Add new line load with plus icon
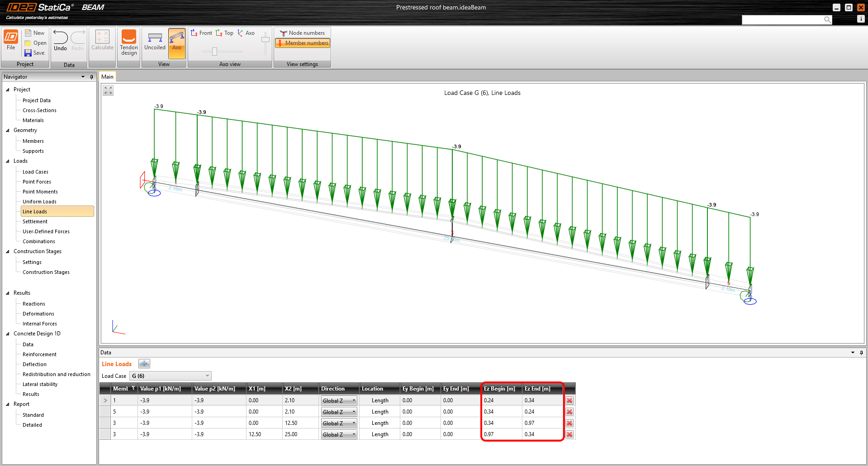This screenshot has width=868, height=466. click(x=144, y=364)
